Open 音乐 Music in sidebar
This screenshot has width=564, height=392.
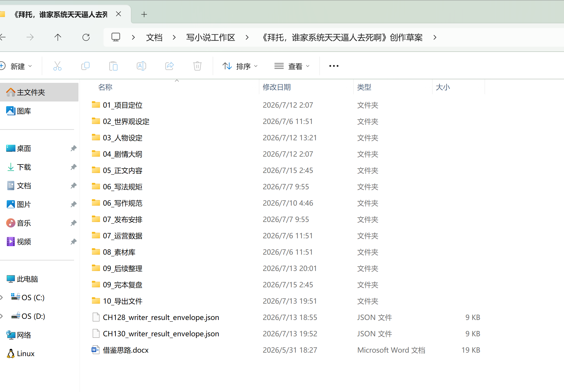coord(39,223)
